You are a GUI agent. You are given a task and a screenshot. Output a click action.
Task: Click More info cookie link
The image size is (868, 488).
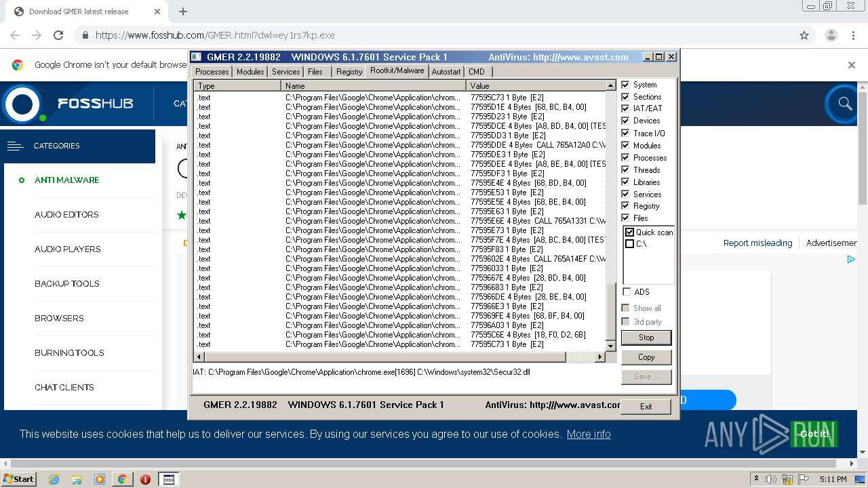coord(589,434)
